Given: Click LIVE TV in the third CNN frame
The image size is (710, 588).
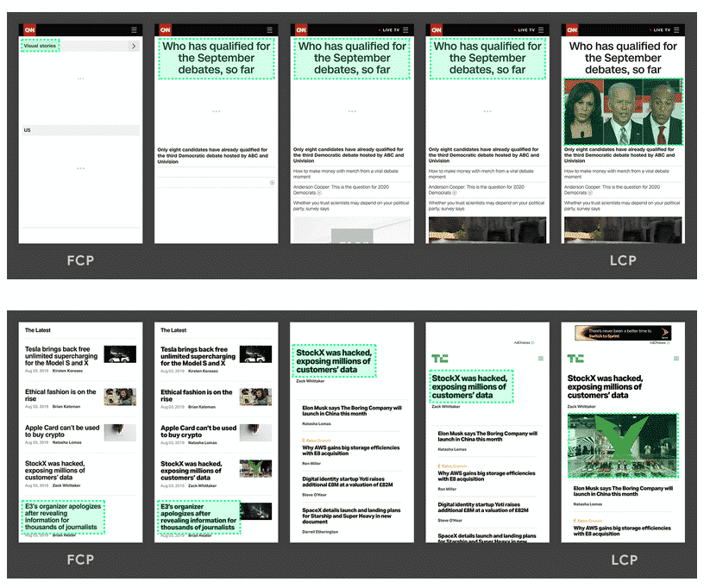Looking at the screenshot, I should 390,30.
